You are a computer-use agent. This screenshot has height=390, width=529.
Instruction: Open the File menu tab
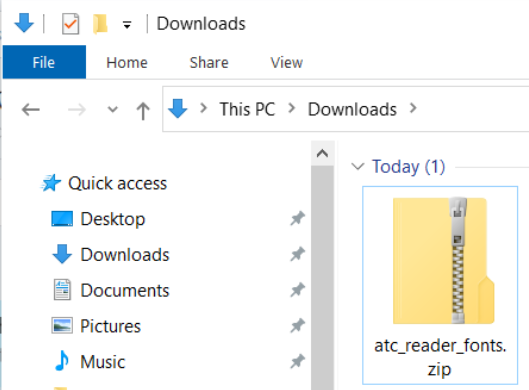pyautogui.click(x=44, y=62)
